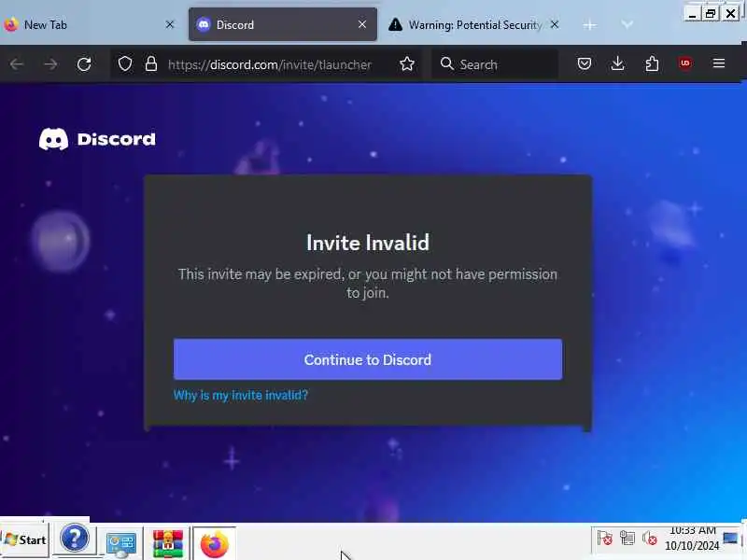
Task: Close the Warning security tab
Action: pyautogui.click(x=555, y=24)
